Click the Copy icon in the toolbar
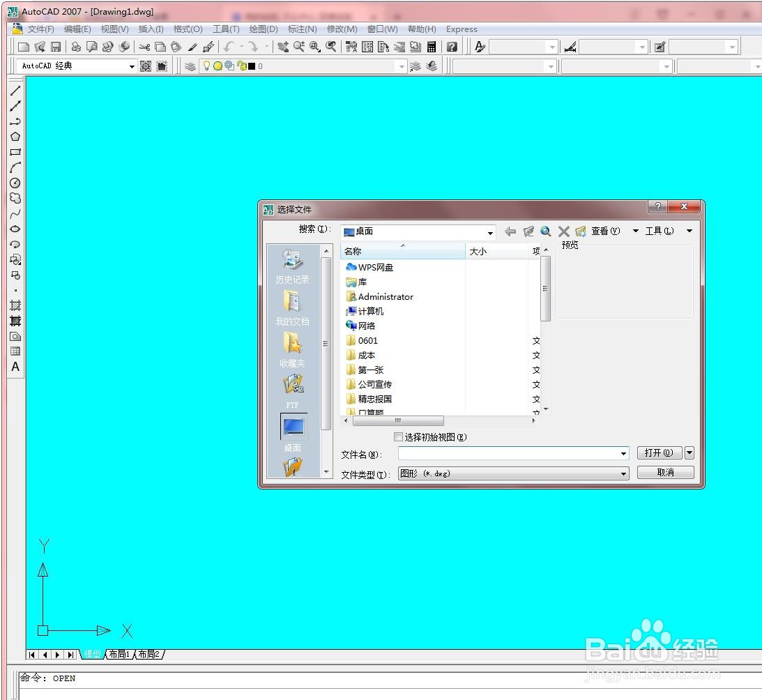This screenshot has width=762, height=700. coord(160,47)
